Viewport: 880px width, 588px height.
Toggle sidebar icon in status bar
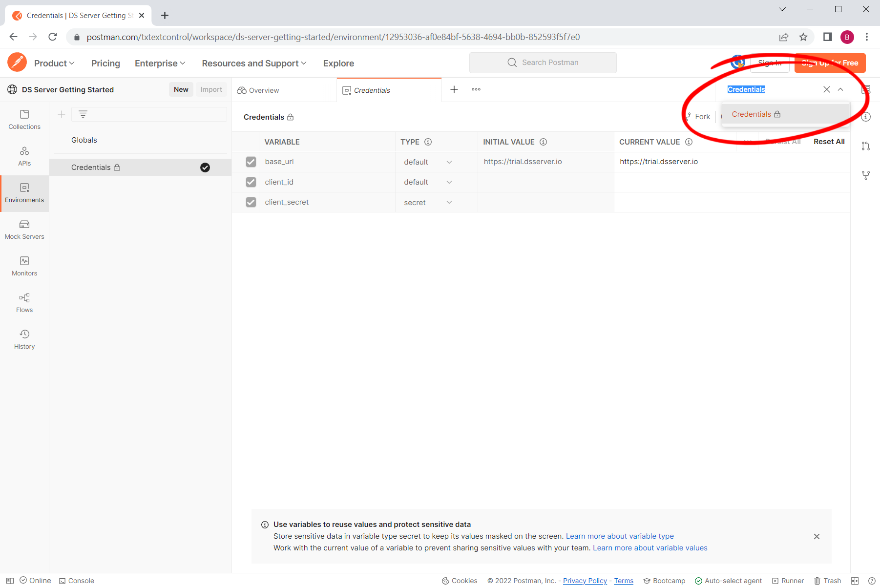[x=10, y=581]
